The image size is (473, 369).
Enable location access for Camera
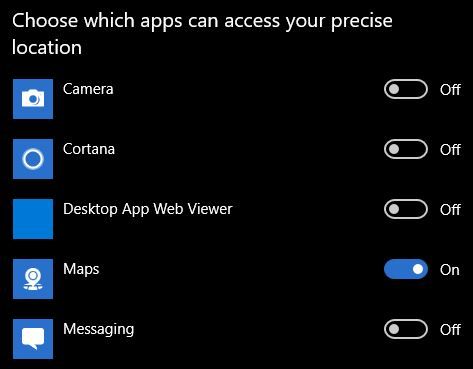(x=406, y=89)
